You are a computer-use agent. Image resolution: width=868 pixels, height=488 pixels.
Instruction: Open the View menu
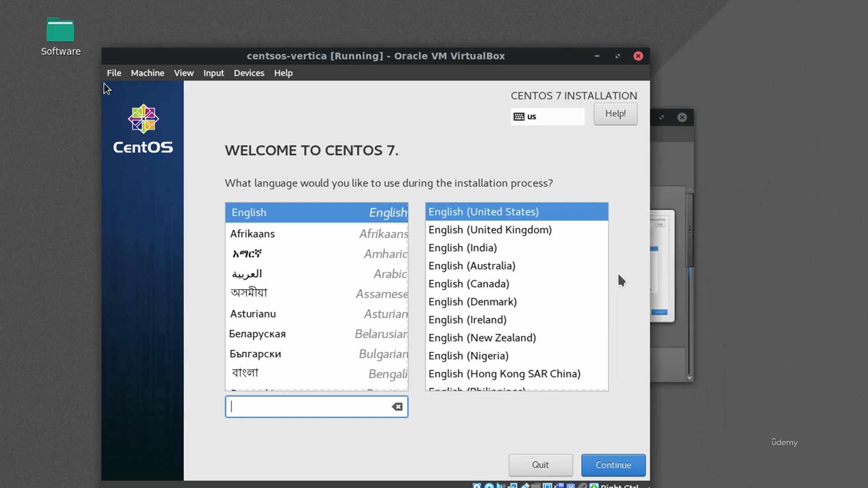(x=184, y=73)
